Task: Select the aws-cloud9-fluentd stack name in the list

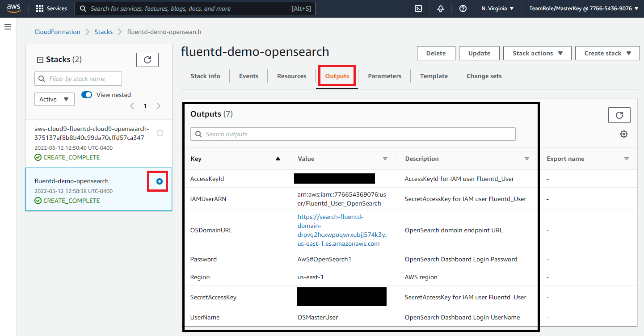Action: [92, 133]
